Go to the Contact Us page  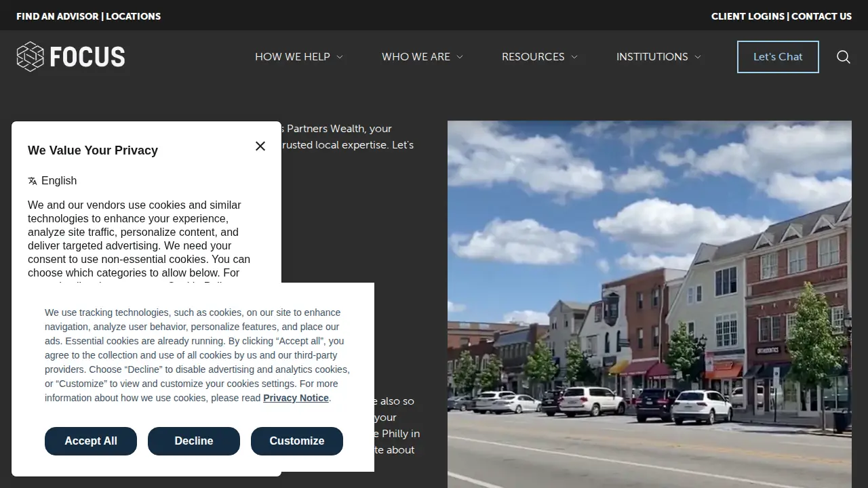[x=822, y=16]
